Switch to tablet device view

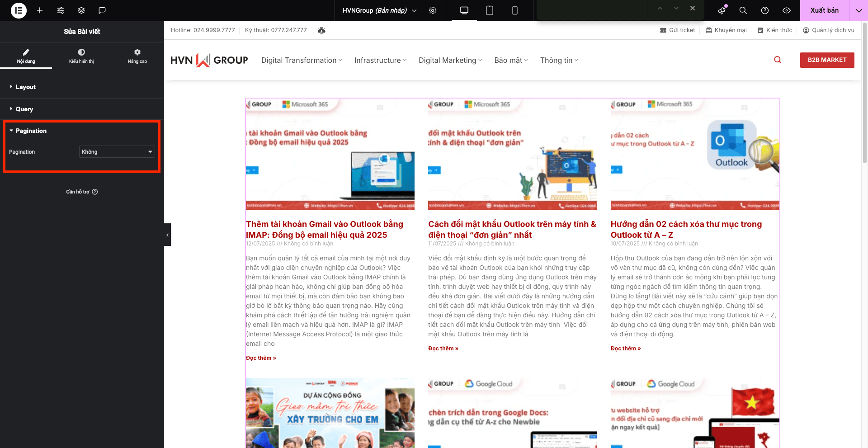(490, 10)
